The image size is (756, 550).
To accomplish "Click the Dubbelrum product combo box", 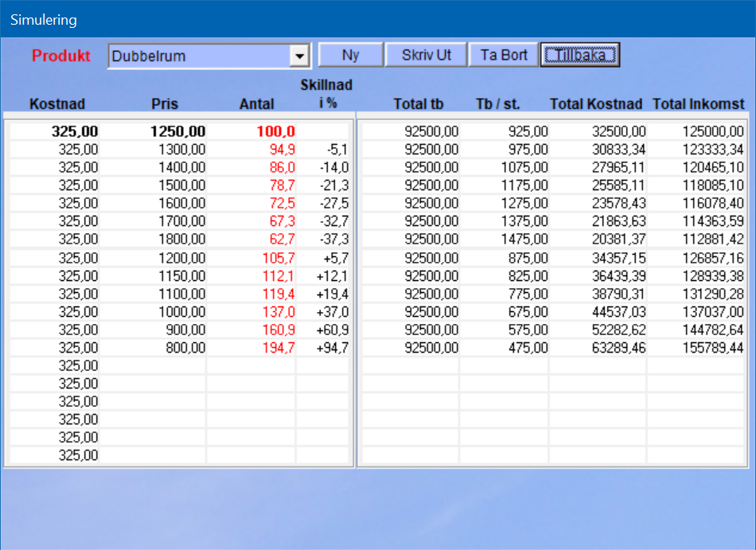I will point(199,57).
